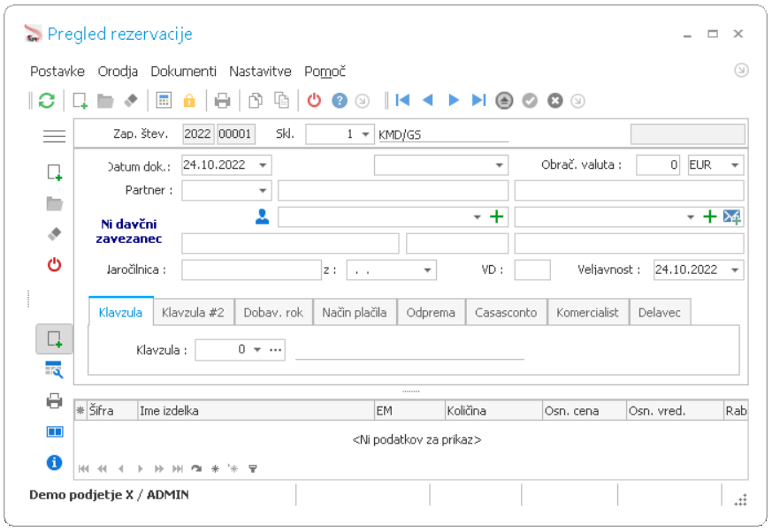The height and width of the screenshot is (532, 772).
Task: Open the Dokumenti menu
Action: (183, 72)
